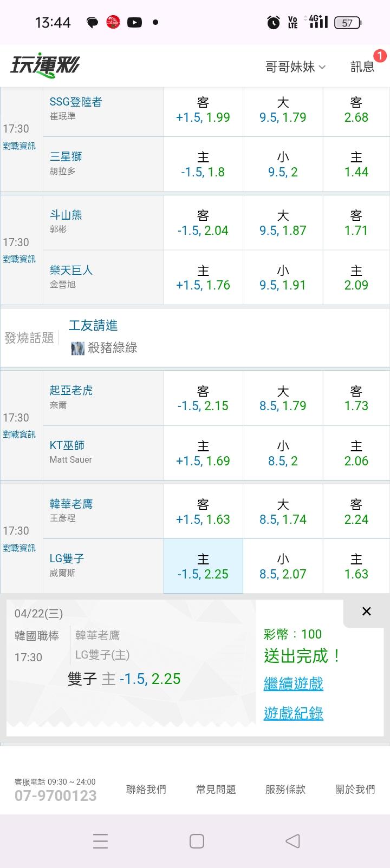Tap the 玩運彩 logo

click(x=45, y=65)
